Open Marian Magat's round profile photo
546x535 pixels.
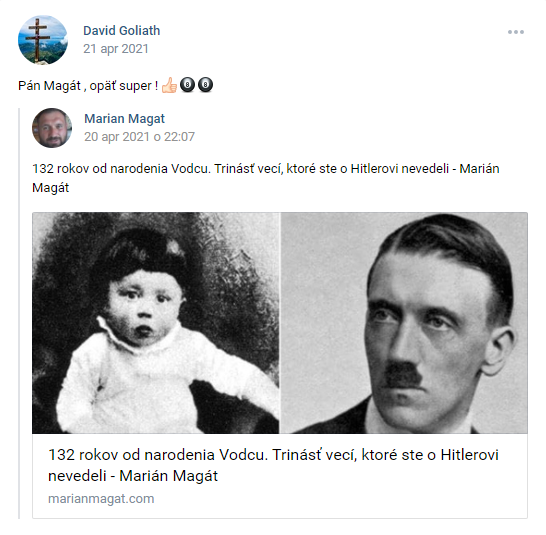point(52,128)
